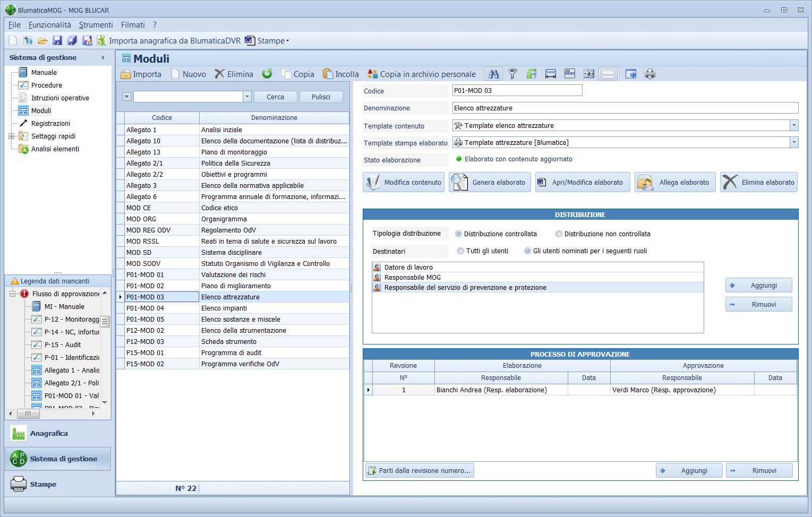Click the open folder icon
The height and width of the screenshot is (517, 812).
point(42,41)
